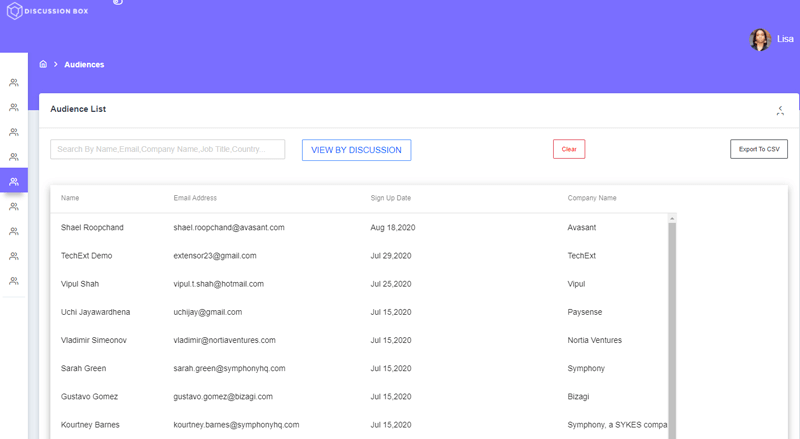Click the Audiences breadcrumb link
This screenshot has height=439, width=800.
click(x=84, y=65)
